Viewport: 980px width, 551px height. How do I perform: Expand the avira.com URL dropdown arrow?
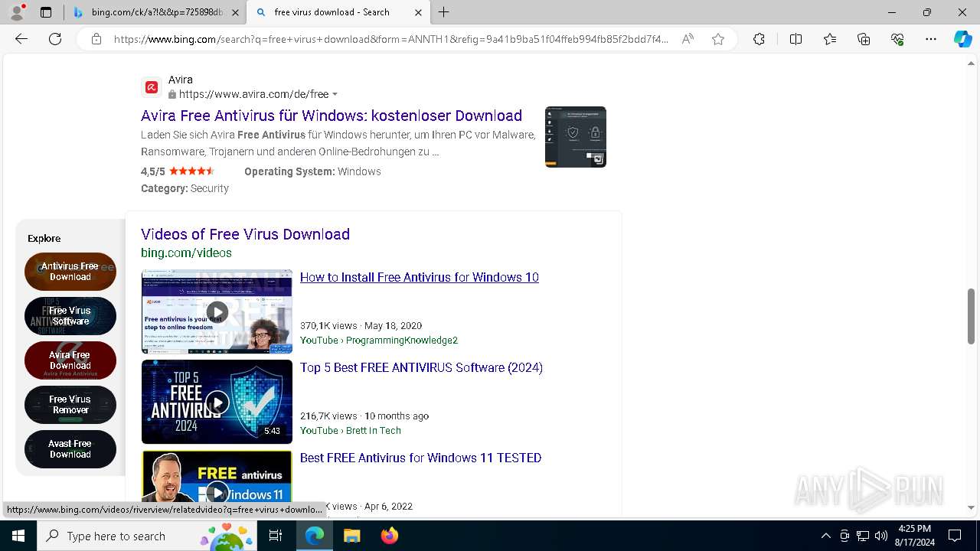[x=335, y=95]
